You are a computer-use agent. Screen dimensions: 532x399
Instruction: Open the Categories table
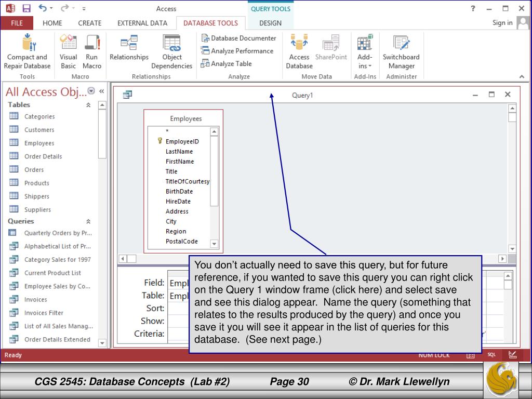[x=39, y=116]
